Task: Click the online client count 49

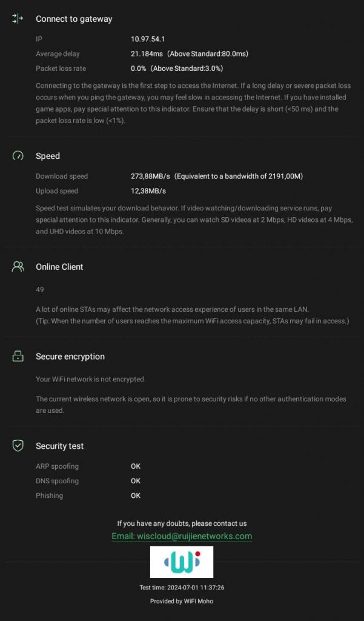Action: [x=40, y=290]
